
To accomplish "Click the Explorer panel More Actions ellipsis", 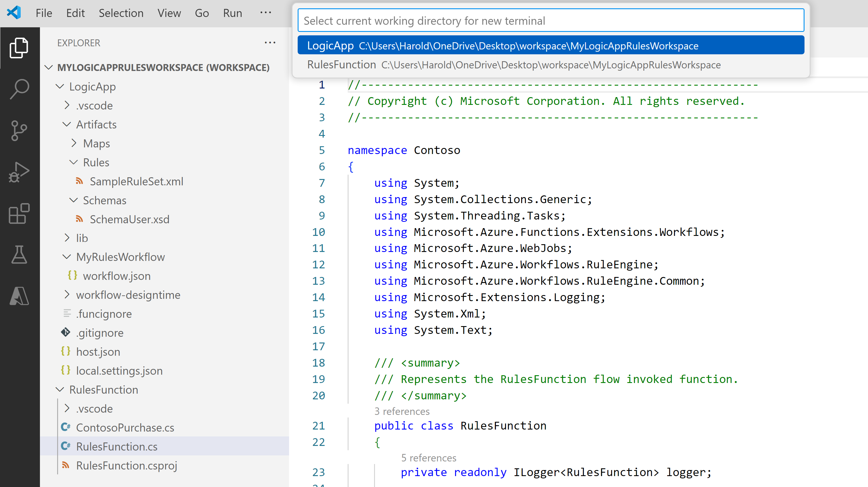I will (x=270, y=43).
